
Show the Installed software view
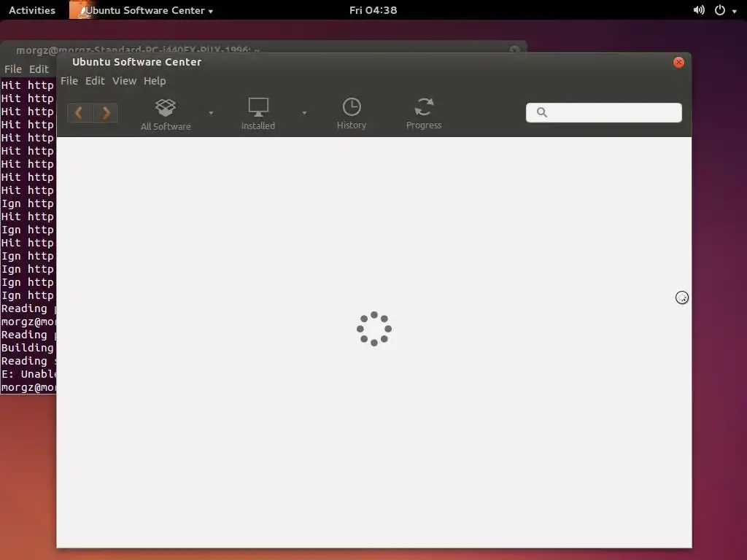[258, 114]
